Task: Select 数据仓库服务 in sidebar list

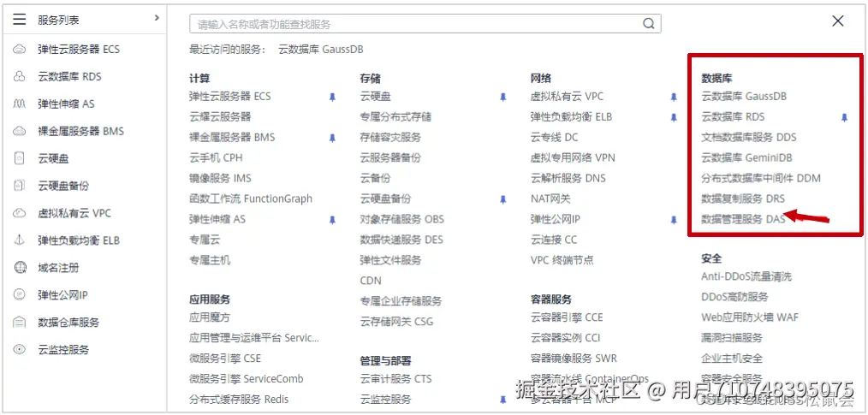Action: (68, 322)
